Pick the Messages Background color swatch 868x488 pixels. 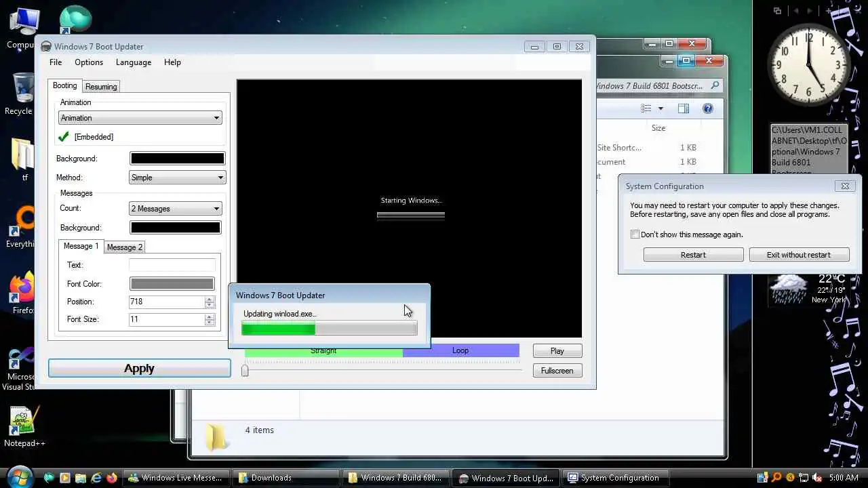pyautogui.click(x=175, y=228)
